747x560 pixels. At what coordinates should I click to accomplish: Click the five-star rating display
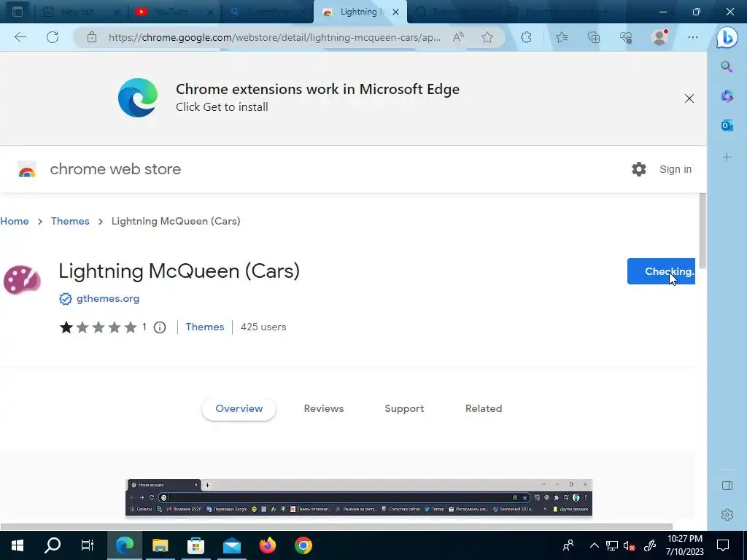(98, 327)
